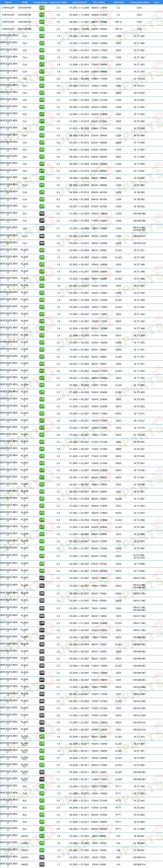This screenshot has height=868, width=163.
Task: Click petrol icon in row M 272.960, M 272.970
Action: pyautogui.click(x=42, y=556)
